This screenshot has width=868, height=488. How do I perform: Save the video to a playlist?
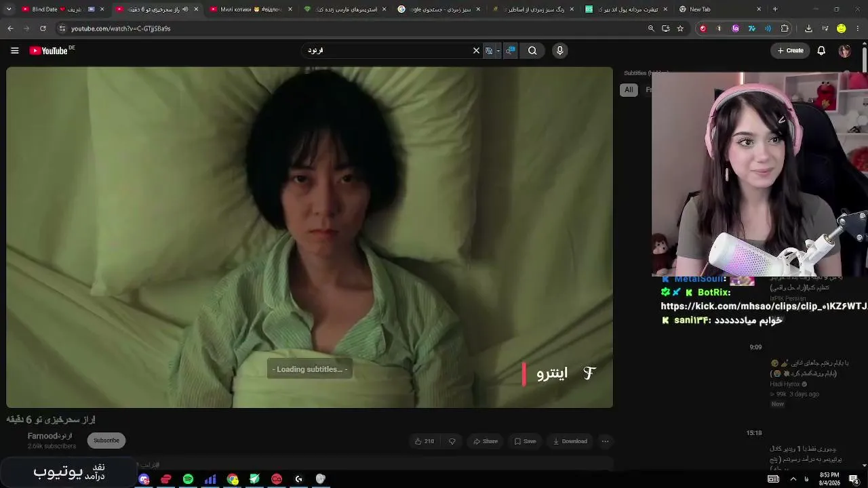(526, 441)
